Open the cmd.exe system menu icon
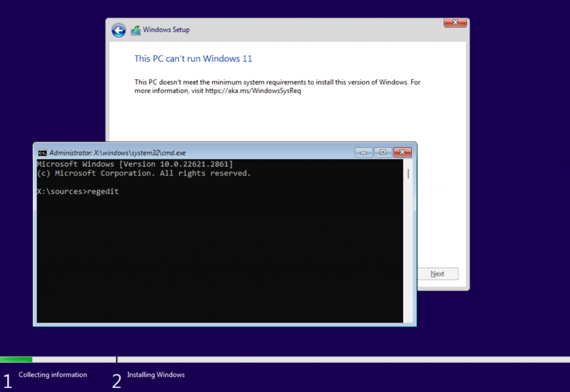Screen dimensions: 570x392 coord(42,153)
